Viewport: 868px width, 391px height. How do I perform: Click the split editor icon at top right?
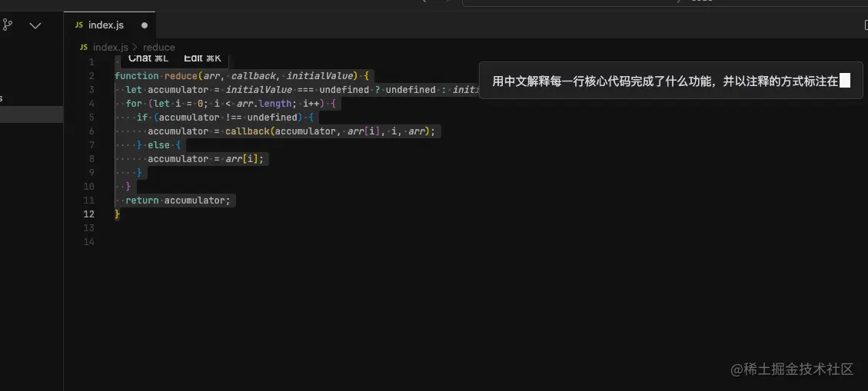pos(865,25)
